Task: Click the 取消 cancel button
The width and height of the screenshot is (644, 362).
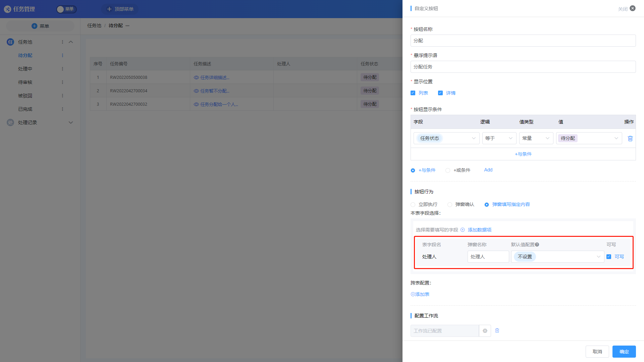Action: [597, 352]
